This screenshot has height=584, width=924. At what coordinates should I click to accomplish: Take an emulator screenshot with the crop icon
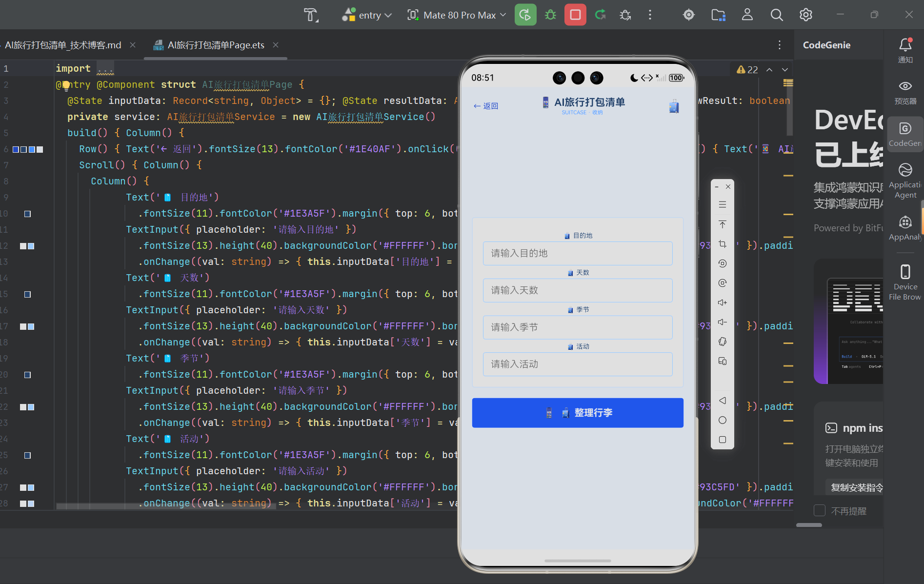723,244
